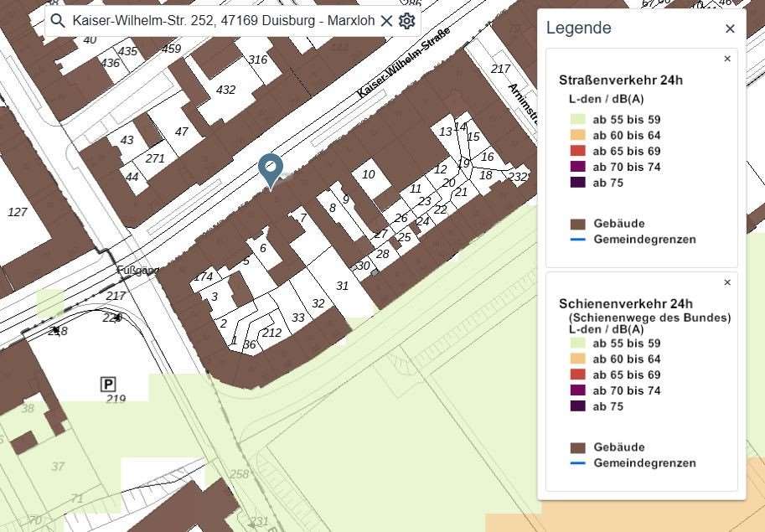Click the 'Kaiser-Wilhelm-Straße' street label
This screenshot has width=765, height=532.
click(x=404, y=63)
